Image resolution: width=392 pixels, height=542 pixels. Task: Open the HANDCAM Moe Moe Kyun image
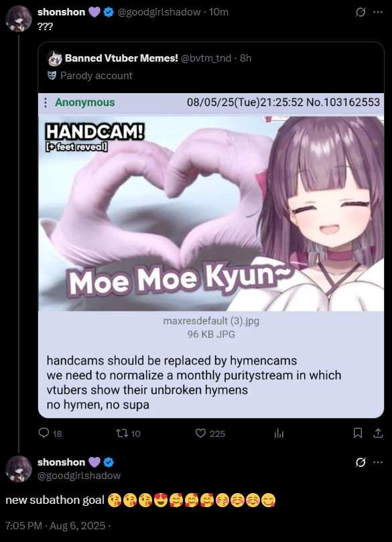point(211,213)
